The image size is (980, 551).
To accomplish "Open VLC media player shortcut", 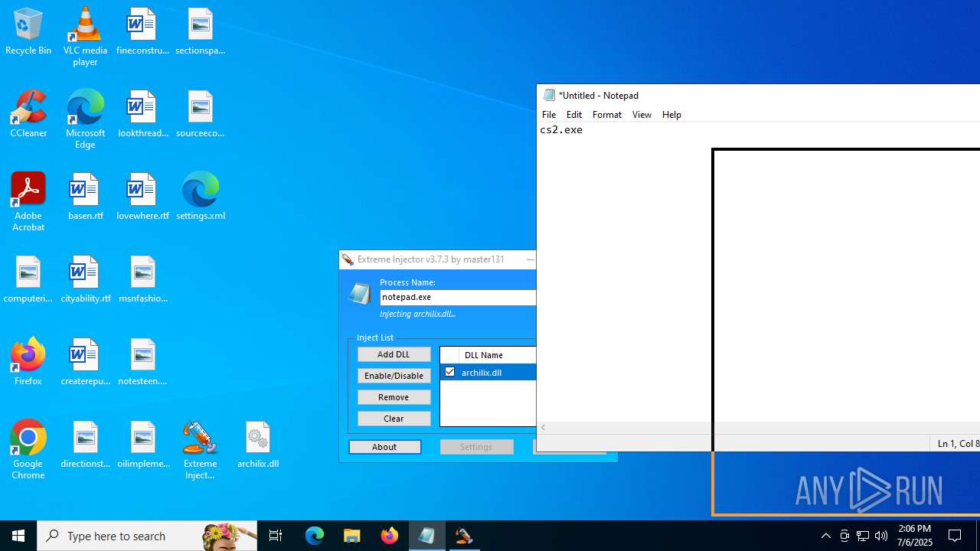I will coord(85,37).
